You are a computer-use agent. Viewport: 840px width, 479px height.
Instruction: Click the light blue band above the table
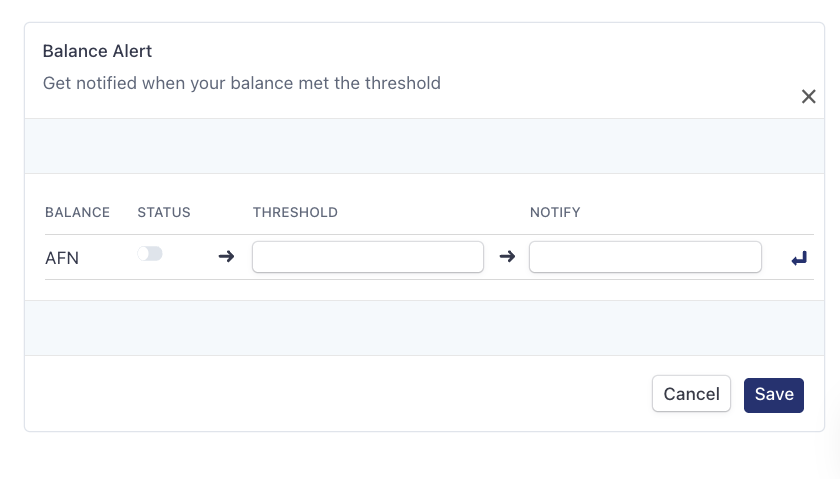tap(420, 146)
